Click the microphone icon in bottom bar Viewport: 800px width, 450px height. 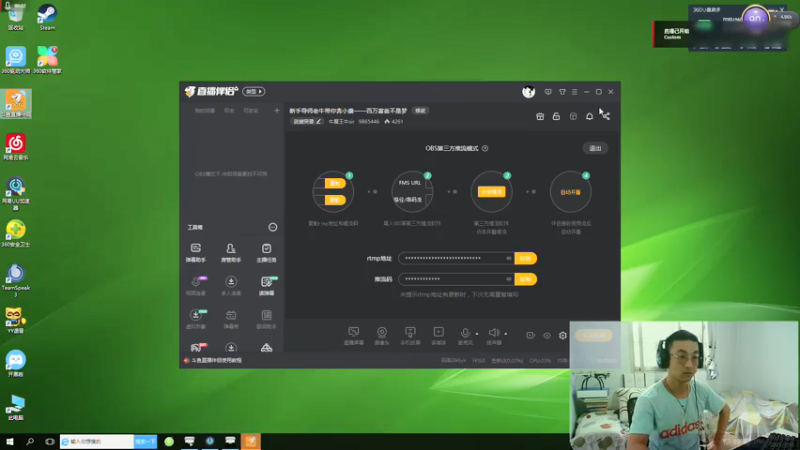[x=465, y=333]
